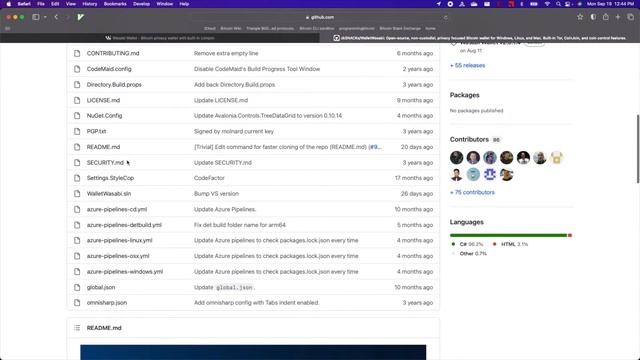Open azure-pipelines-osx.yml file

point(118,256)
